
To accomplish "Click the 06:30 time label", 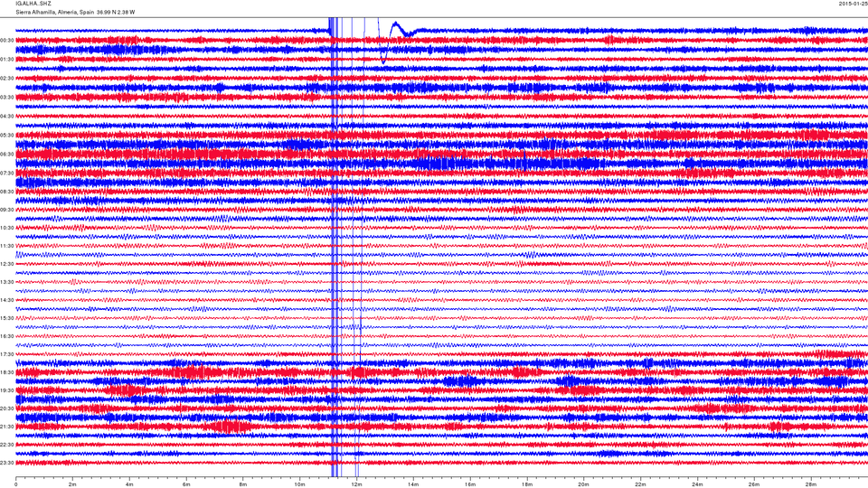I will coord(7,155).
